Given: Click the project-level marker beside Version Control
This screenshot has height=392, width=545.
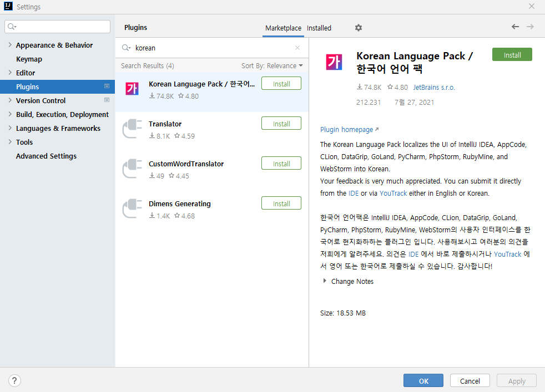Looking at the screenshot, I should click(107, 100).
